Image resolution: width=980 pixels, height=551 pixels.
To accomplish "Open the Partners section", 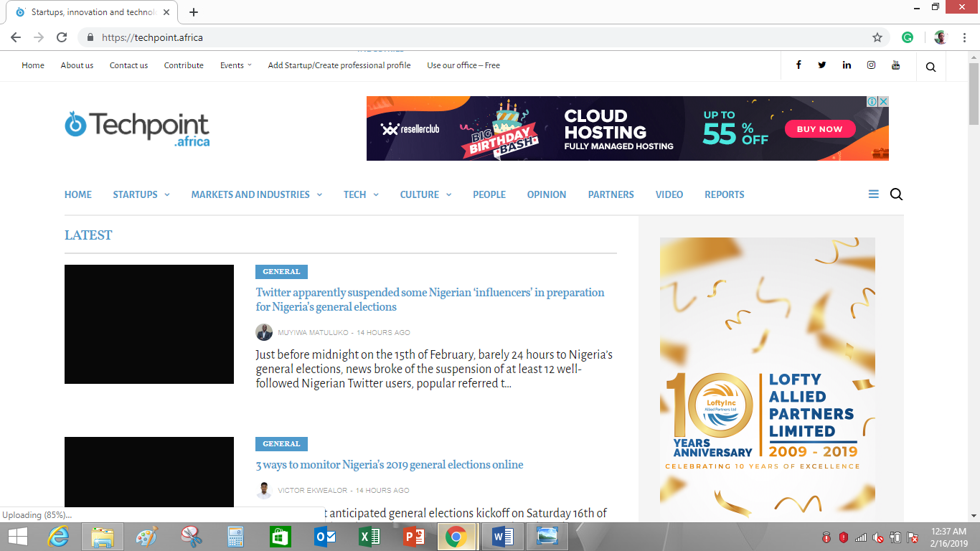I will point(611,194).
